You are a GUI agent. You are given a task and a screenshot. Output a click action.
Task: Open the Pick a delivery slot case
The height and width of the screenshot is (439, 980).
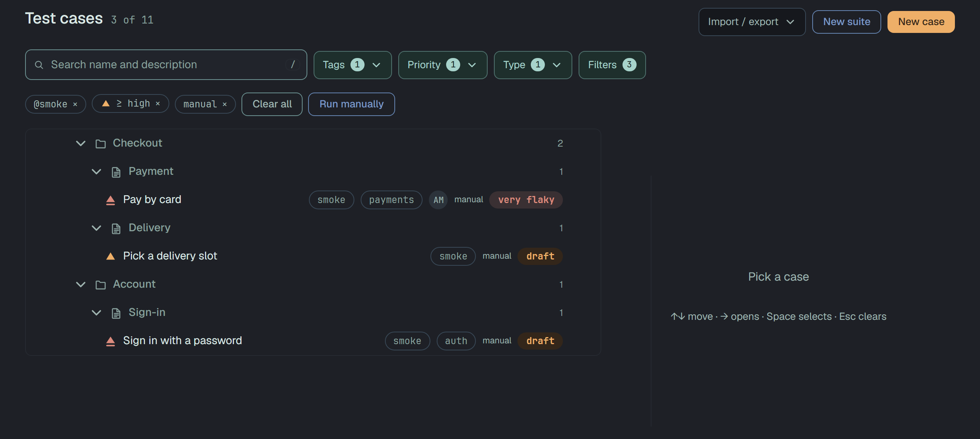[170, 256]
